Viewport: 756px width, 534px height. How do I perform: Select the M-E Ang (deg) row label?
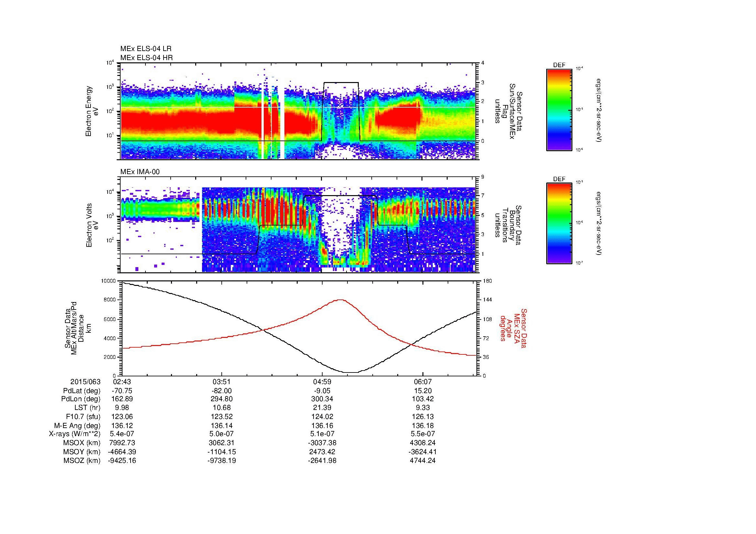[77, 426]
